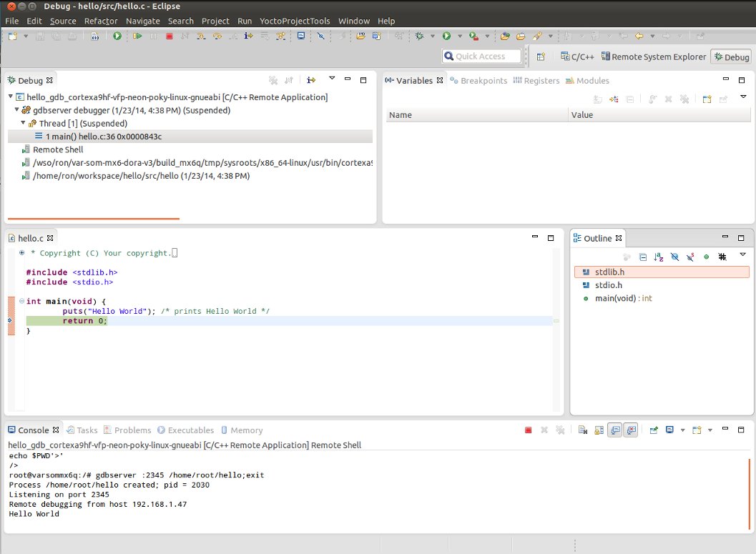The height and width of the screenshot is (554, 756).
Task: Collapse the gdbserver debugger tree node
Action: [x=16, y=111]
